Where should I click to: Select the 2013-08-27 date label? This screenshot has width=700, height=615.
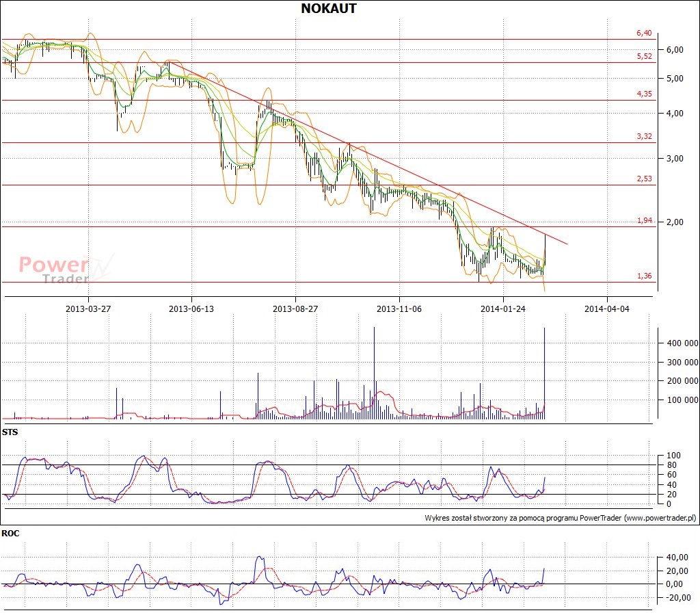click(295, 309)
